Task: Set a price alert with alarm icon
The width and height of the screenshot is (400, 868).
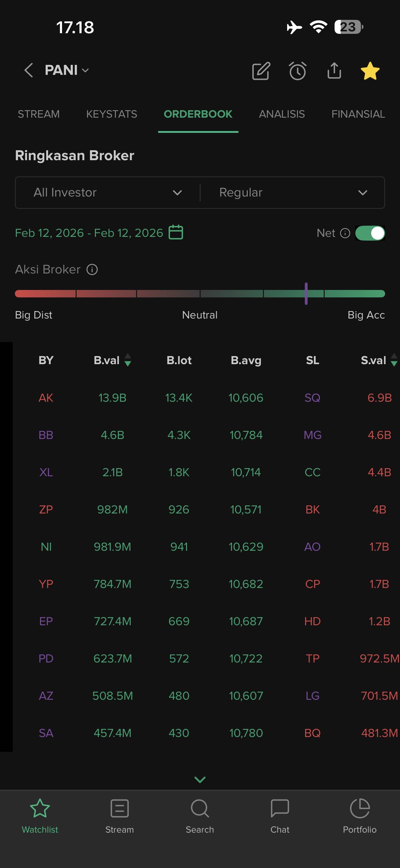Action: (298, 71)
